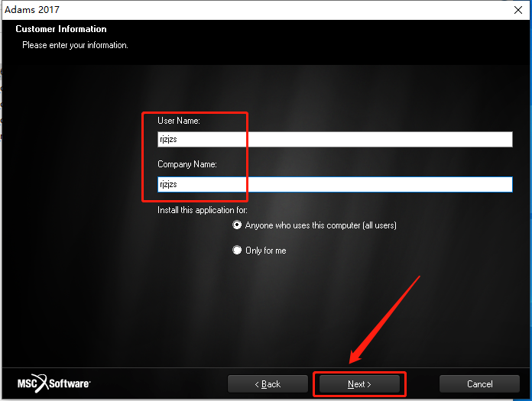Click the User Name input field
The width and height of the screenshot is (532, 401).
click(x=335, y=139)
